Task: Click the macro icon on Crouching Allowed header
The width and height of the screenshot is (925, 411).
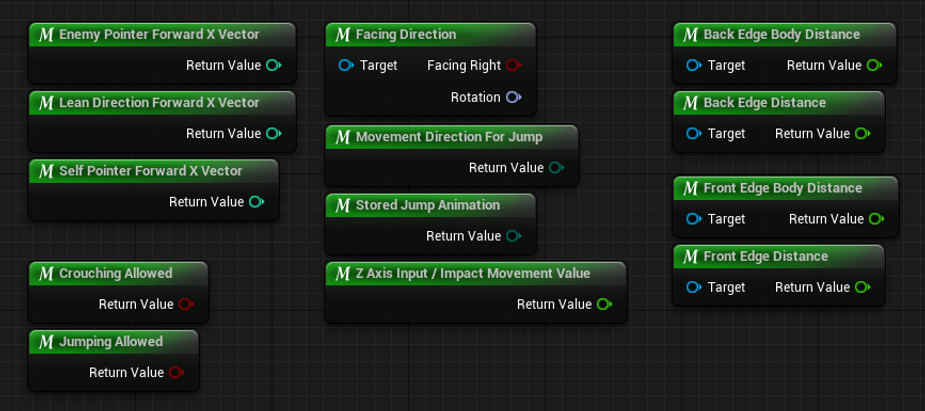Action: (46, 274)
